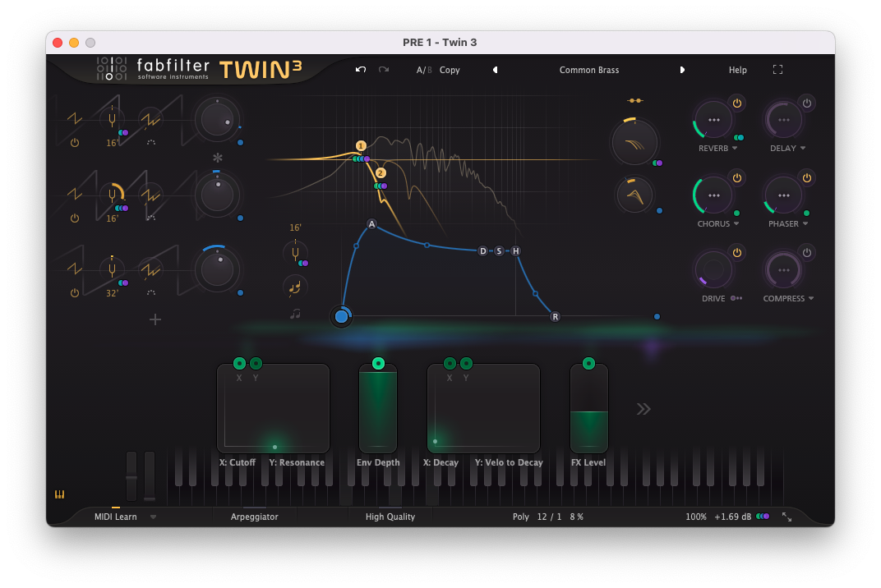Viewport: 881px width, 588px height.
Task: Toggle the Reverb power button
Action: click(x=737, y=103)
